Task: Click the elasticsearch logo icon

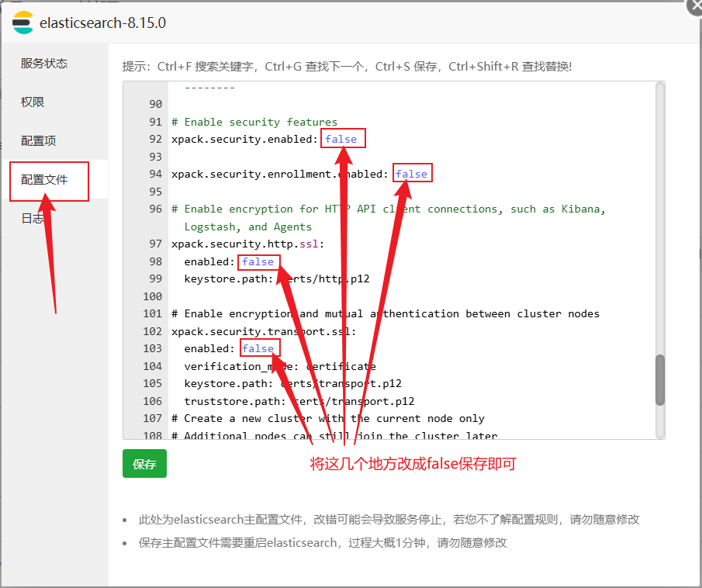Action: point(22,22)
